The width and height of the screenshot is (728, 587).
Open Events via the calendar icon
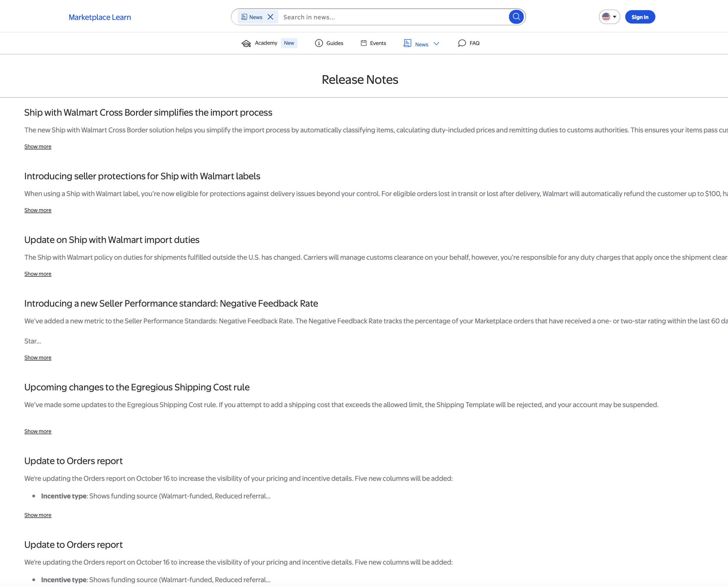point(364,43)
